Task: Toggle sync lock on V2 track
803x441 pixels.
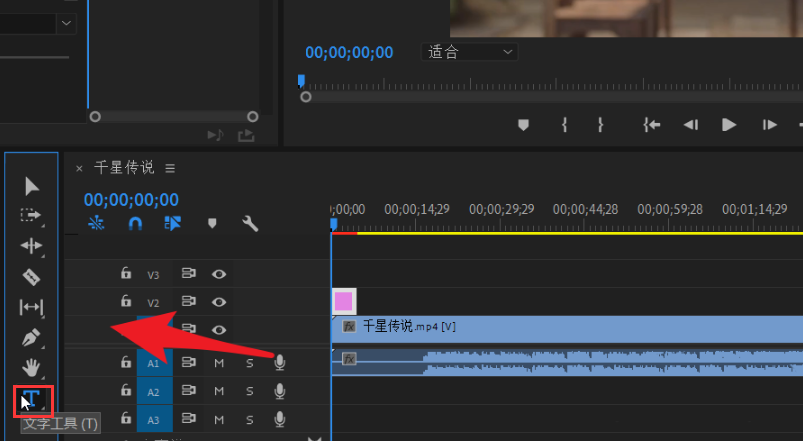Action: point(188,301)
